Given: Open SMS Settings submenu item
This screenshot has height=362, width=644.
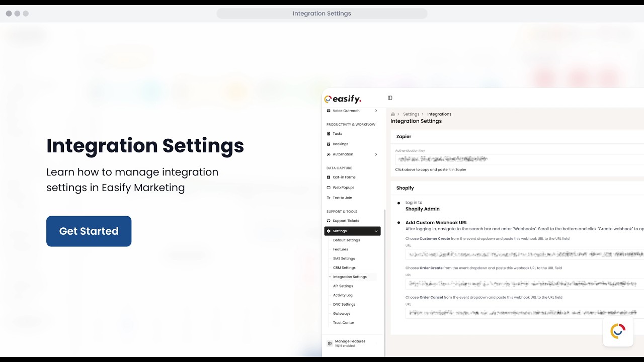Looking at the screenshot, I should point(344,258).
